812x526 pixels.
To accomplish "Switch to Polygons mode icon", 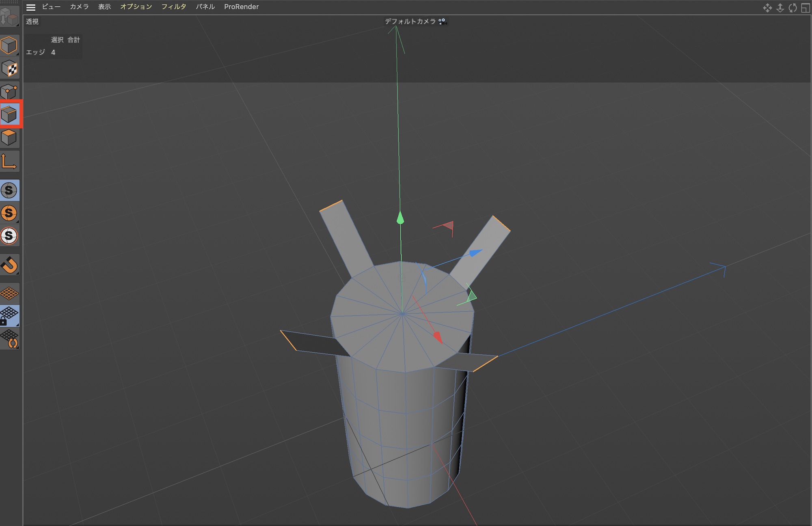I will pyautogui.click(x=9, y=138).
